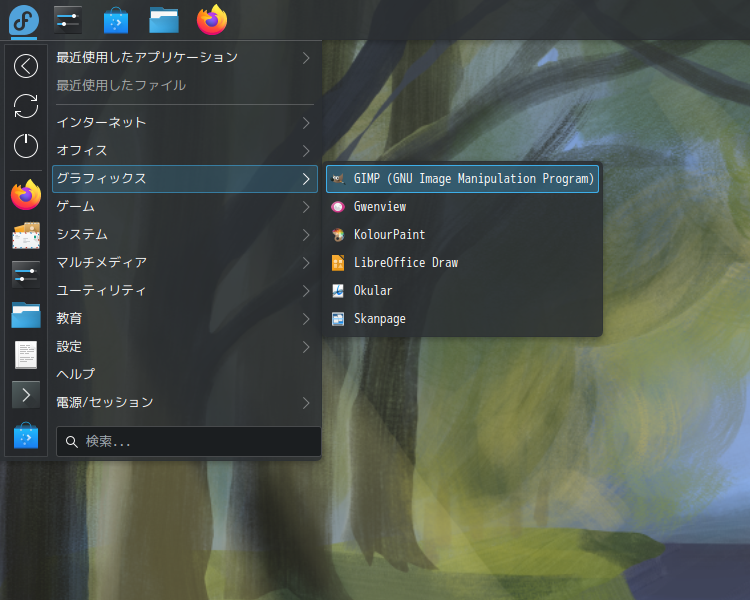Click the back arrow circle icon in sidebar
750x600 pixels.
tap(26, 66)
